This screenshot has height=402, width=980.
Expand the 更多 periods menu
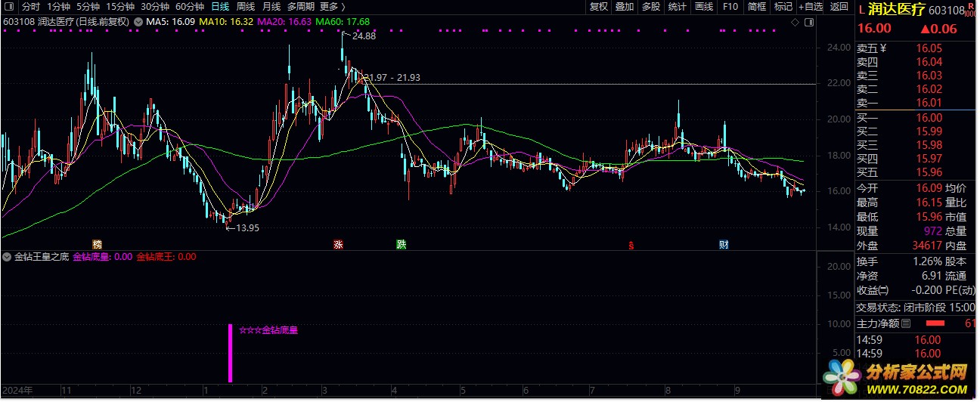tap(329, 7)
